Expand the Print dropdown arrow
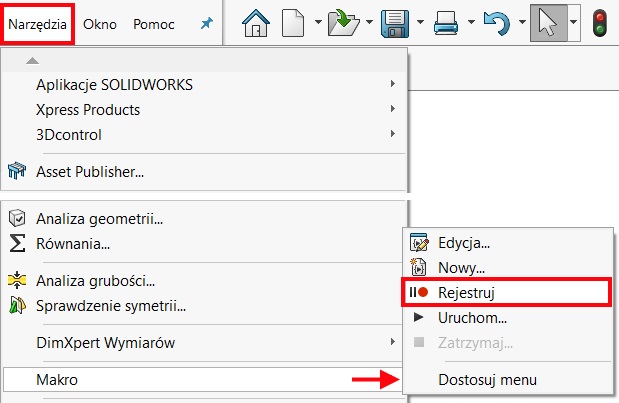Image resolution: width=619 pixels, height=403 pixels. pyautogui.click(x=471, y=22)
